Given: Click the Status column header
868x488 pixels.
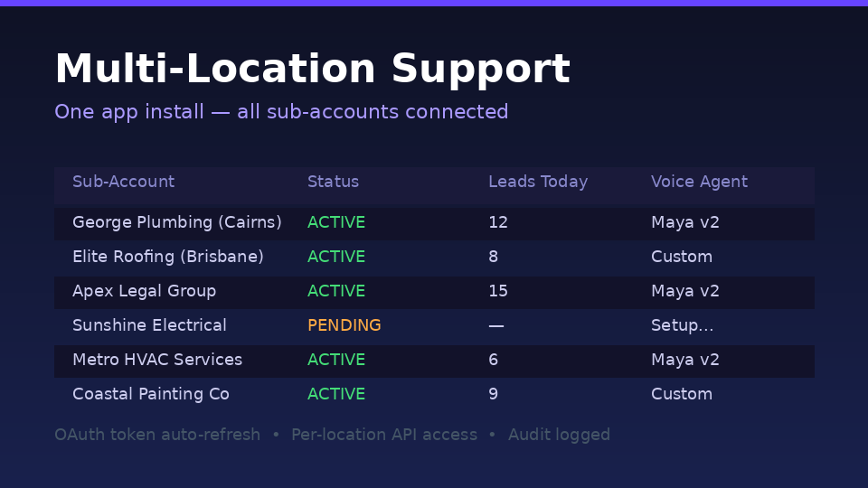Looking at the screenshot, I should [x=333, y=182].
